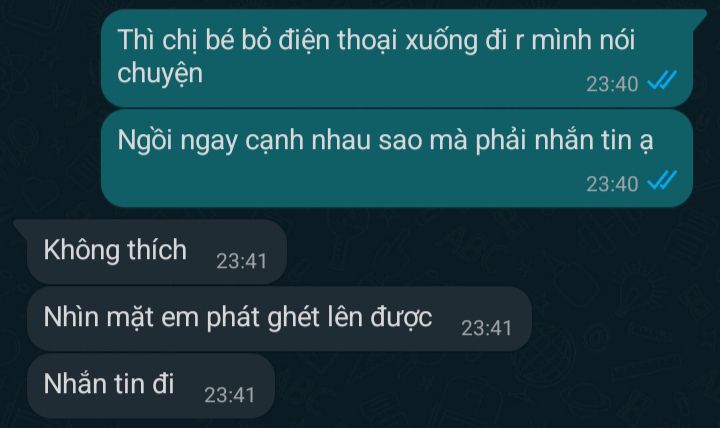Viewport: 720px width, 428px height.
Task: Select the 'Nhìn mặt em phát ghét lên được' message
Action: pos(279,319)
